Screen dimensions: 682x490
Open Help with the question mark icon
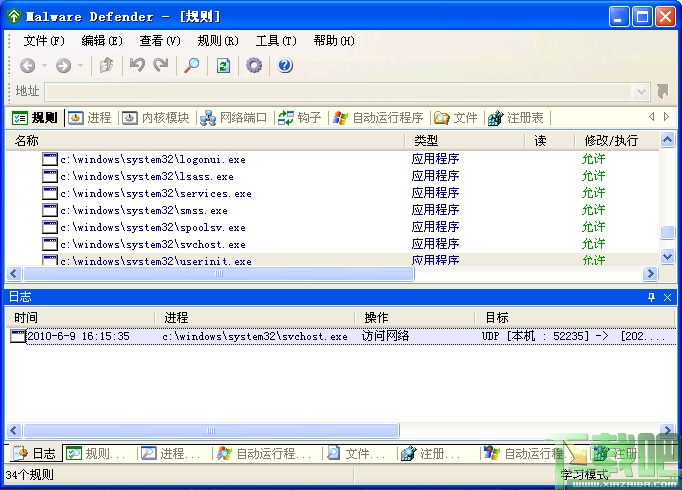coord(285,66)
